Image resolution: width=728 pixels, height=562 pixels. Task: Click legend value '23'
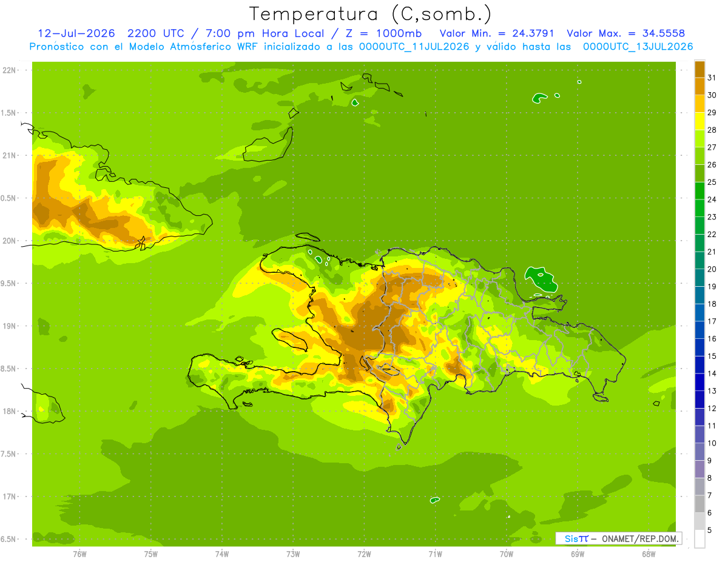point(712,216)
